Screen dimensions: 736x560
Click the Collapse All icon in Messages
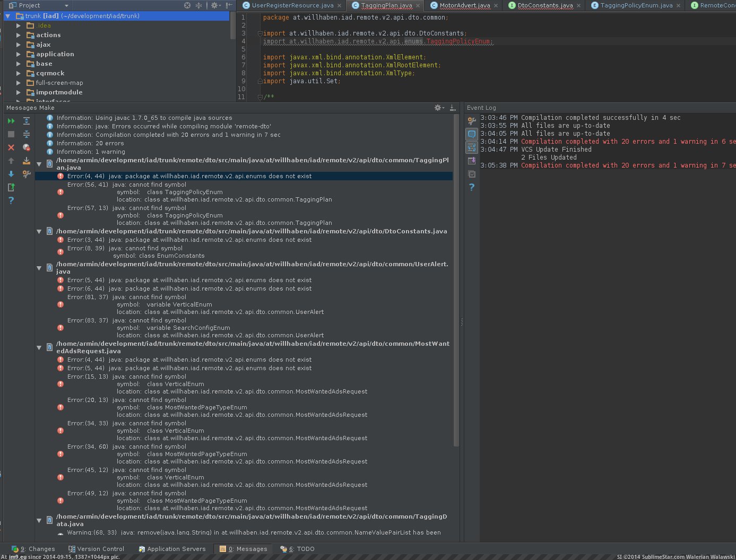[27, 135]
